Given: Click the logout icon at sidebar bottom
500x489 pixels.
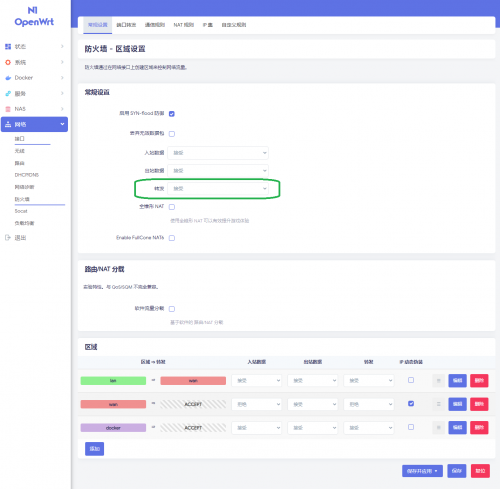Looking at the screenshot, I should [x=8, y=238].
